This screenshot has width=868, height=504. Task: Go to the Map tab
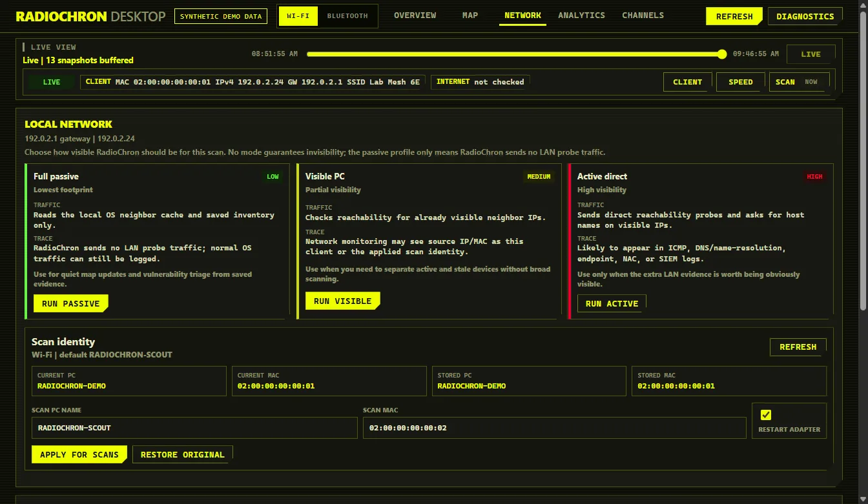[x=470, y=15]
